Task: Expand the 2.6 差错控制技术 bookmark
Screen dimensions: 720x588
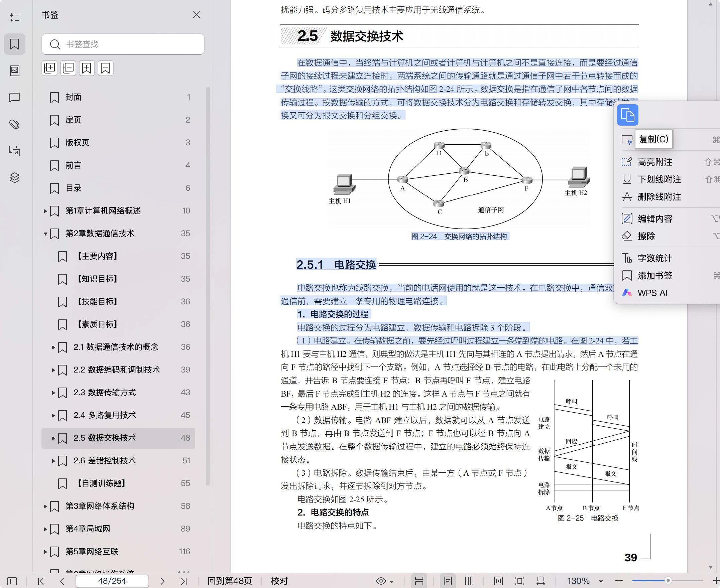Action: point(53,461)
